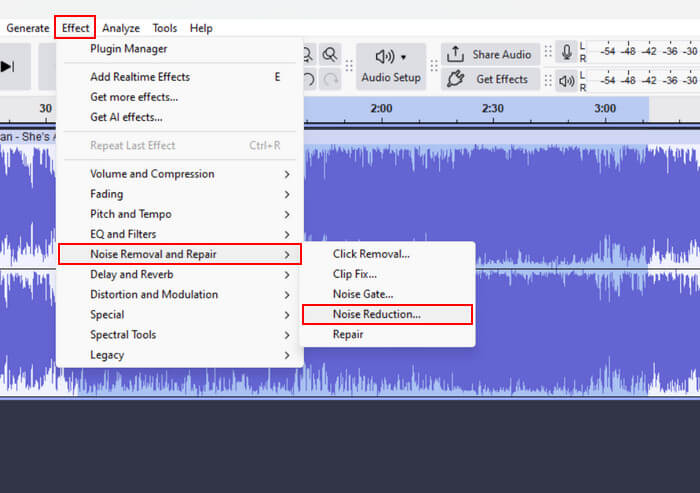Click the microphone record meter icon

pos(567,52)
